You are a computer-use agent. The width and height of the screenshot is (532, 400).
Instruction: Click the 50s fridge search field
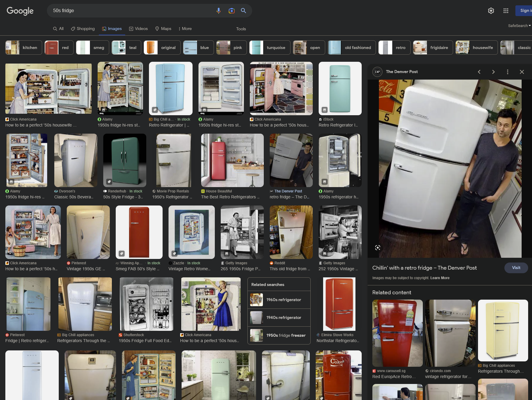point(131,11)
